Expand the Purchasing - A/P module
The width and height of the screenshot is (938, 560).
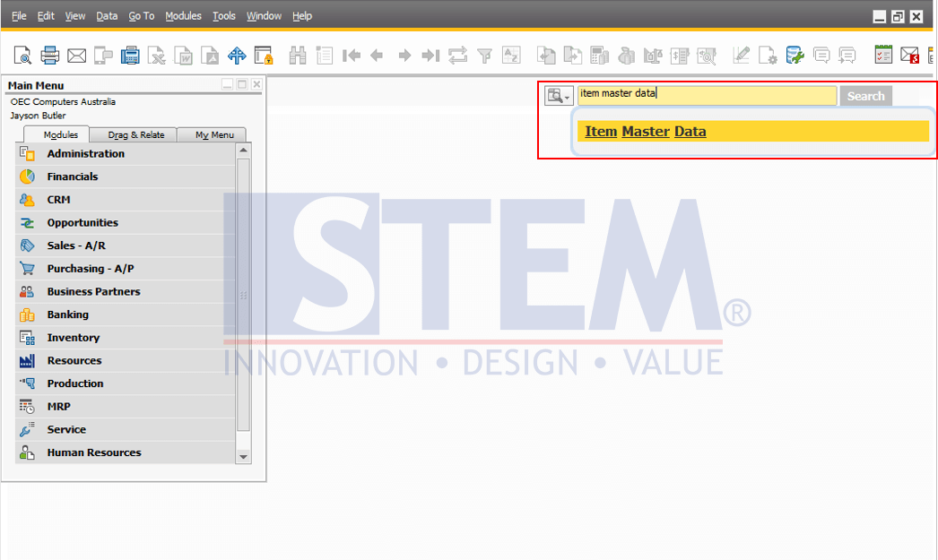(x=125, y=269)
